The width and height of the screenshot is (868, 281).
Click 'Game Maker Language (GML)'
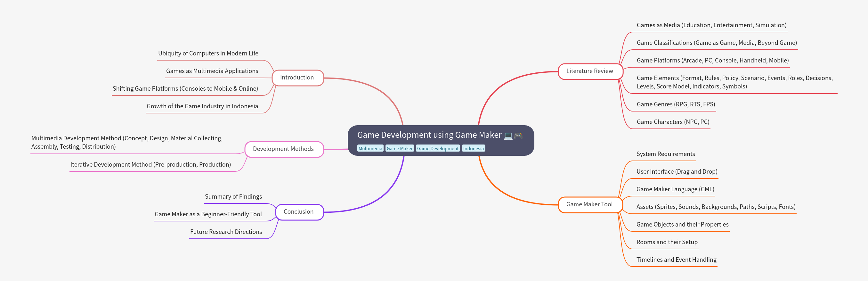click(x=675, y=189)
